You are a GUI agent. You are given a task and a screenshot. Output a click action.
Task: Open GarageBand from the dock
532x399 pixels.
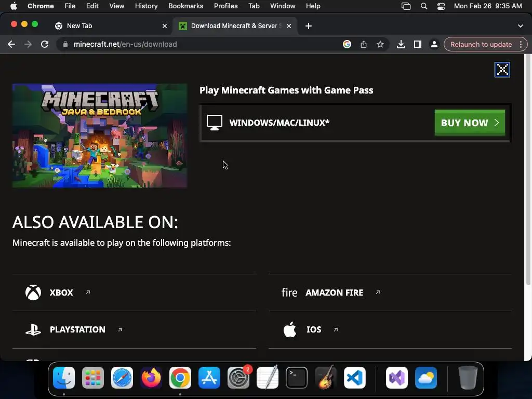pyautogui.click(x=326, y=378)
